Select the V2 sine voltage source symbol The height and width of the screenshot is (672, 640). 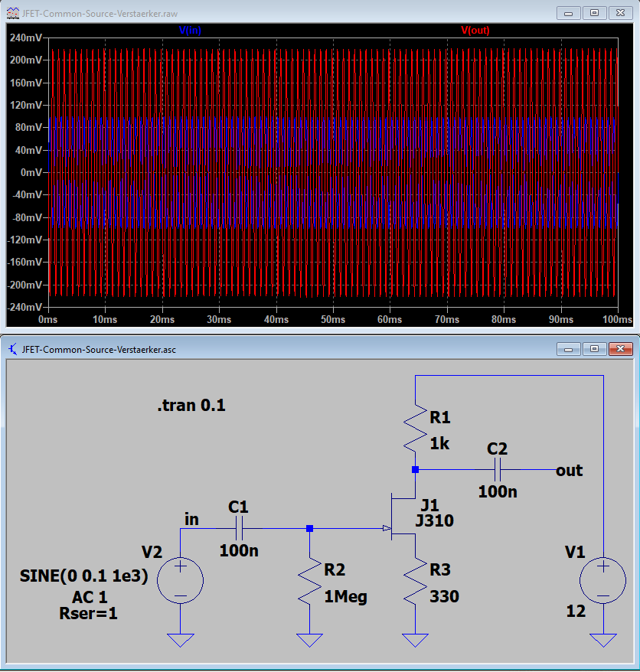pyautogui.click(x=180, y=580)
